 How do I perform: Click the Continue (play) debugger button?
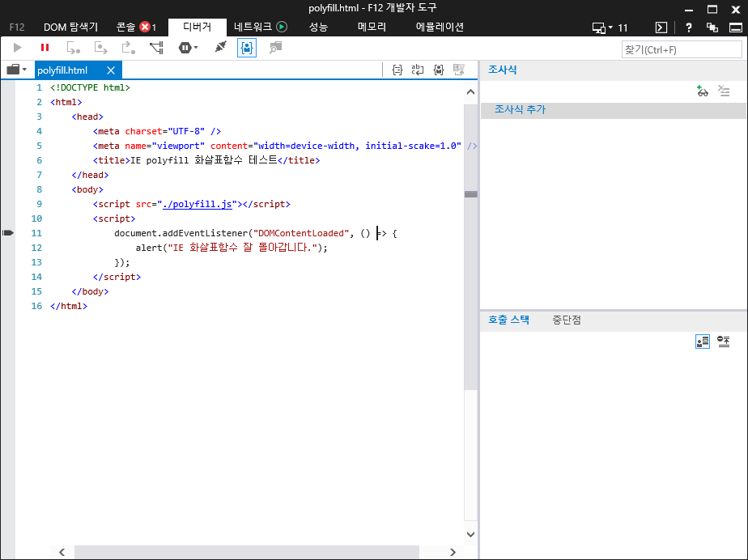coord(18,48)
